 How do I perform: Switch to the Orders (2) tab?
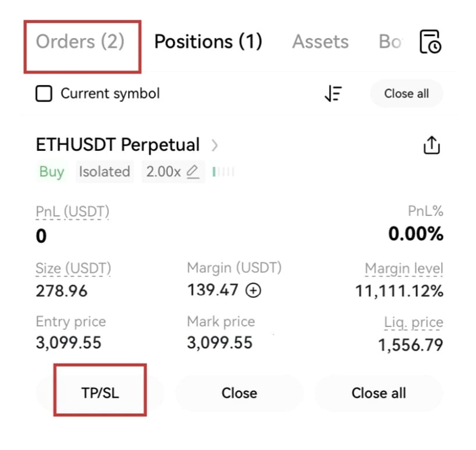click(80, 41)
